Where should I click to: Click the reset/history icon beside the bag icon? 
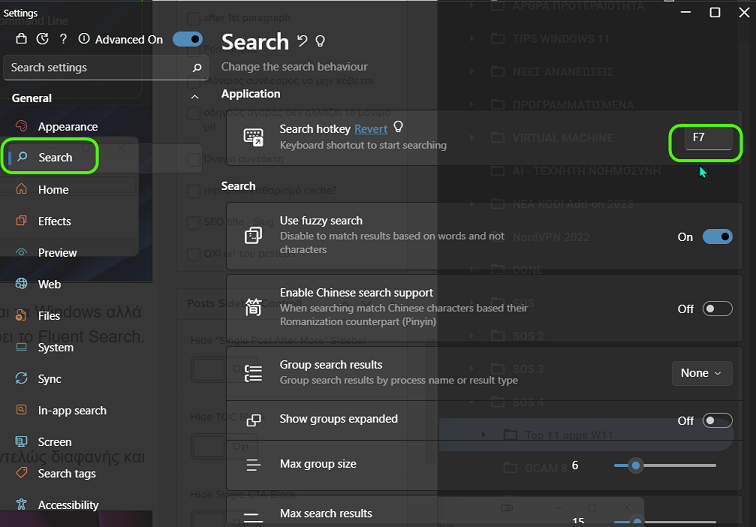[x=42, y=39]
